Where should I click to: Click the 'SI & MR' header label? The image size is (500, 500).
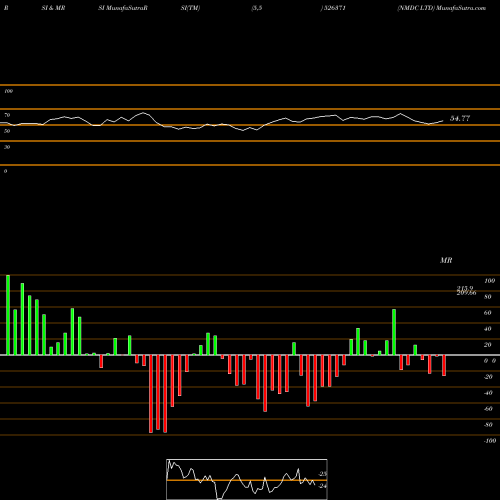53,8
